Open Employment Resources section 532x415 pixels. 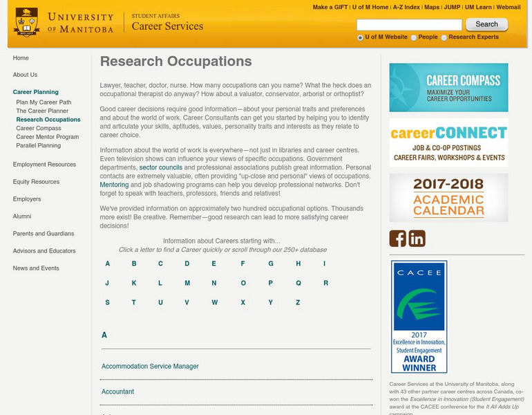(44, 165)
